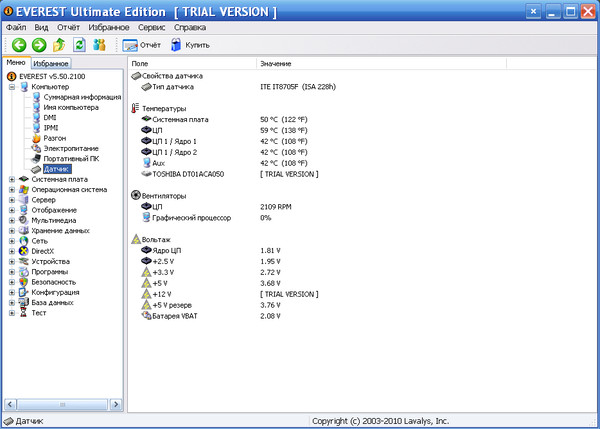
Task: Click the users icon in toolbar
Action: (99, 45)
